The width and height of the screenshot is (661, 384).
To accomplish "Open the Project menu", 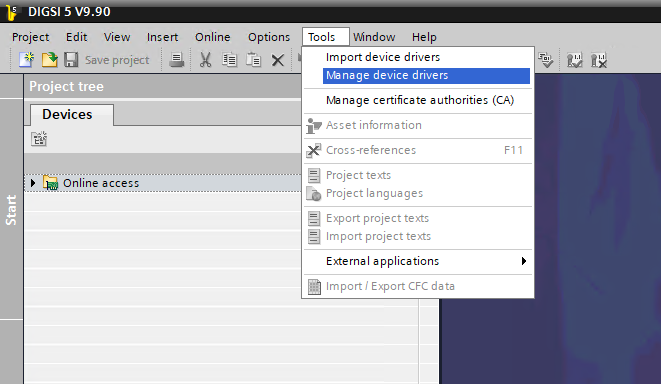I will click(x=30, y=37).
